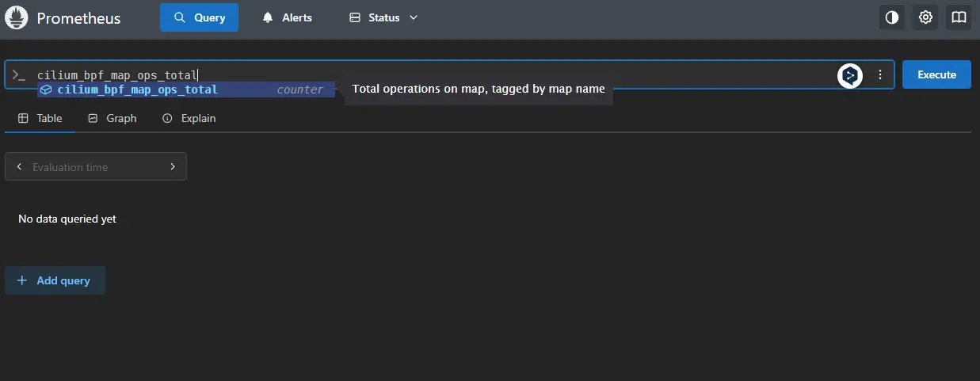Image resolution: width=980 pixels, height=381 pixels.
Task: Click the Add query button
Action: pos(55,280)
